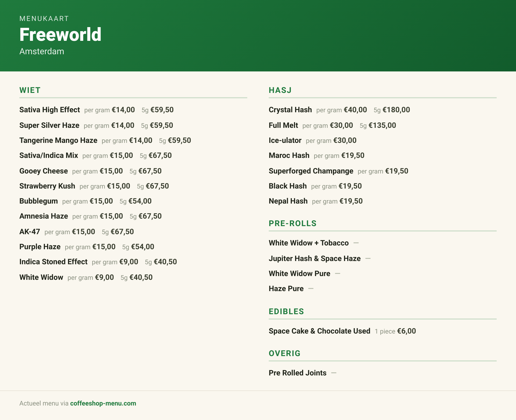Select the Ice-ulator item
516x420 pixels.
(285, 140)
